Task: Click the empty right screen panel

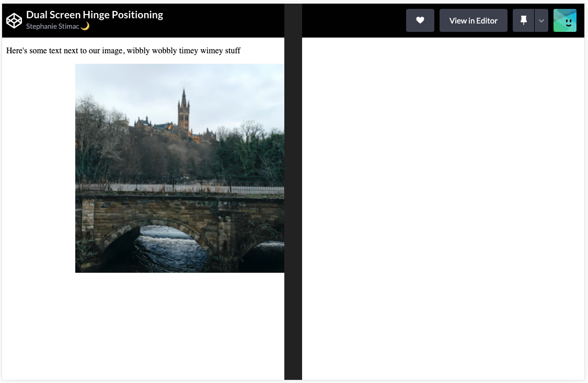Action: tap(444, 209)
